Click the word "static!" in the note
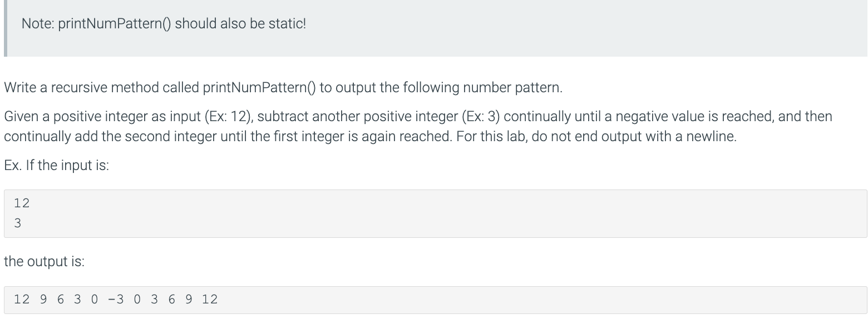The width and height of the screenshot is (868, 329). tap(288, 24)
